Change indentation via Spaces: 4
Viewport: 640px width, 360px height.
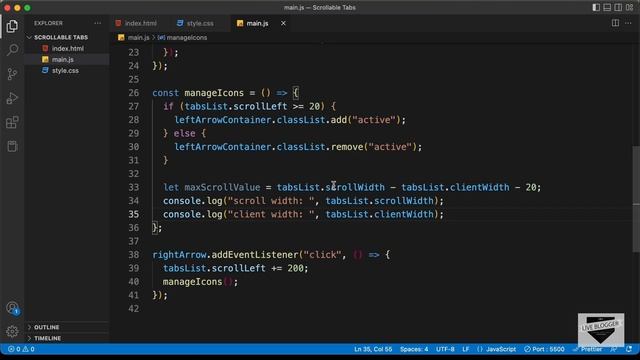coord(414,349)
